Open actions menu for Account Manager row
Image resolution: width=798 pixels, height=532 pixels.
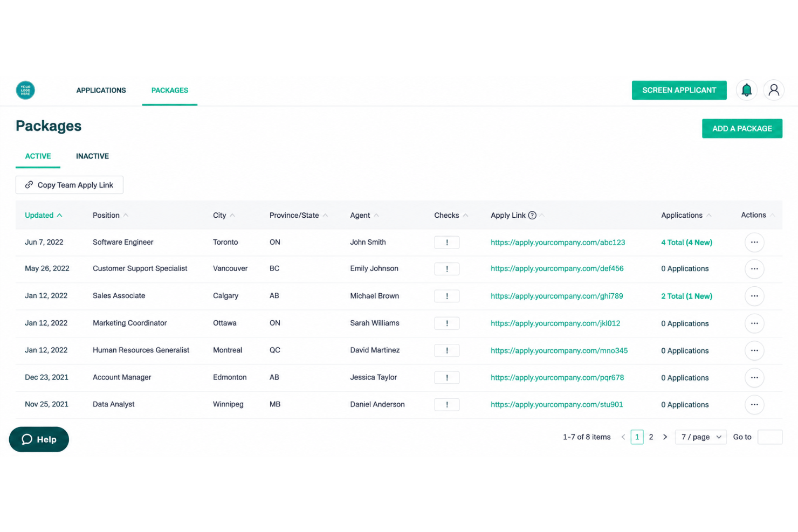point(754,378)
